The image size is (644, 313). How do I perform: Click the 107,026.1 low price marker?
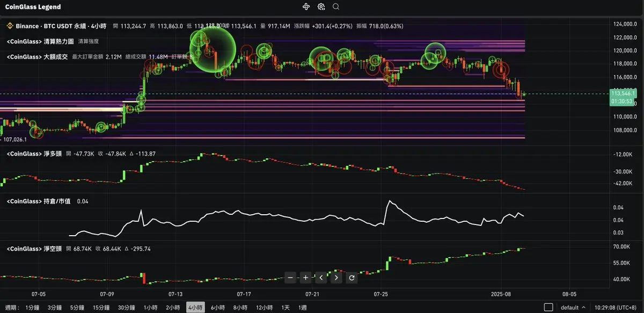(15, 140)
